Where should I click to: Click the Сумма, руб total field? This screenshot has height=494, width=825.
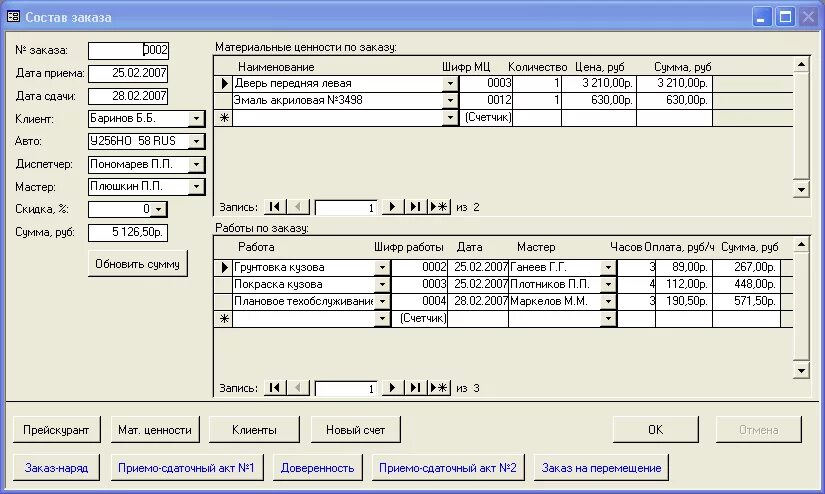128,232
